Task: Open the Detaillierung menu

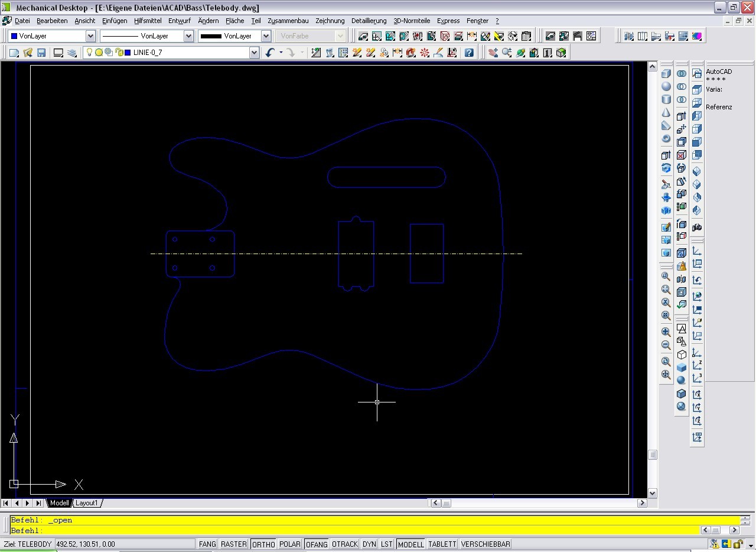Action: pyautogui.click(x=369, y=21)
